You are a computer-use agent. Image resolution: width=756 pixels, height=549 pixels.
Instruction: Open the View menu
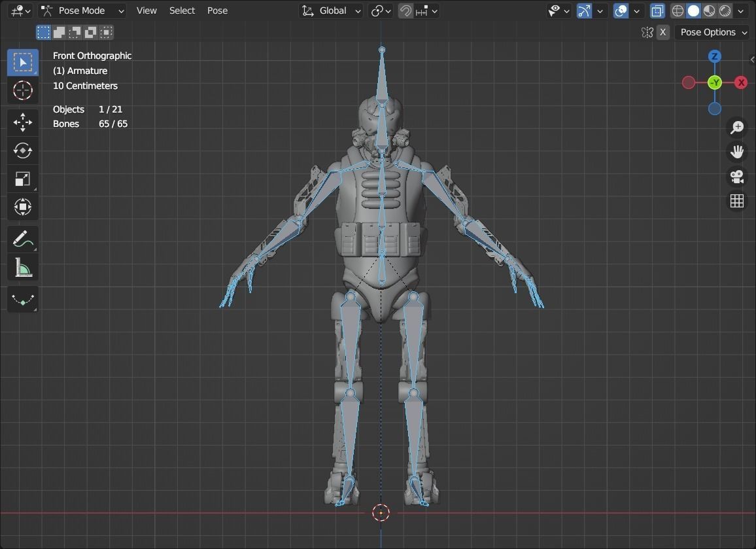pyautogui.click(x=146, y=10)
